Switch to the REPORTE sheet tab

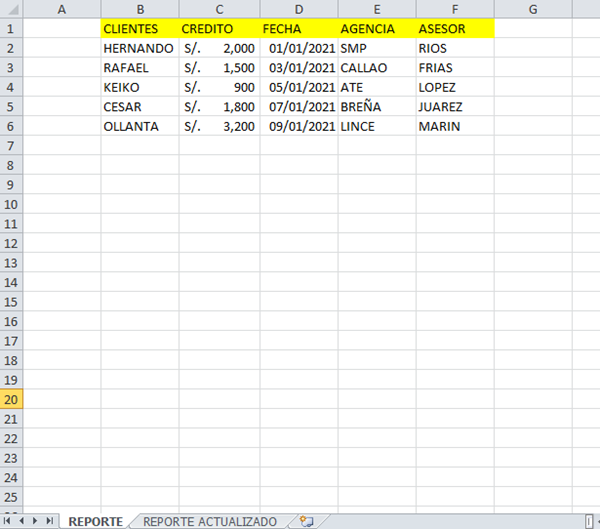(96, 521)
